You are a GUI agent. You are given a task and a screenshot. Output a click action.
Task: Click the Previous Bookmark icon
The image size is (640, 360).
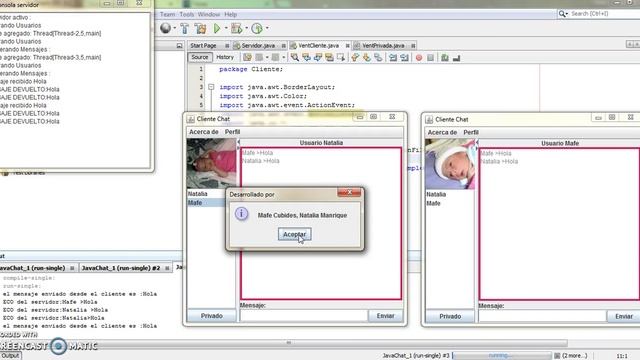pyautogui.click(x=355, y=58)
